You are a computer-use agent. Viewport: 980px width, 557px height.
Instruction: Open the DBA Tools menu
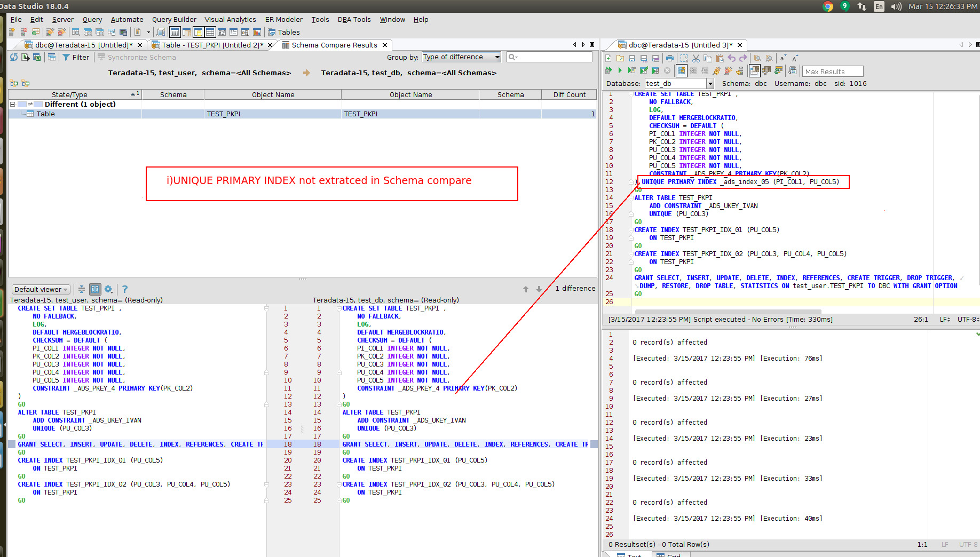354,19
